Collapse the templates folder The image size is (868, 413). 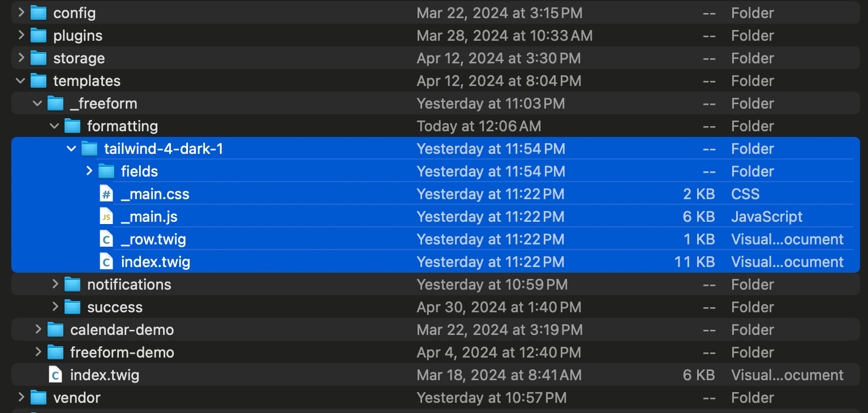21,81
